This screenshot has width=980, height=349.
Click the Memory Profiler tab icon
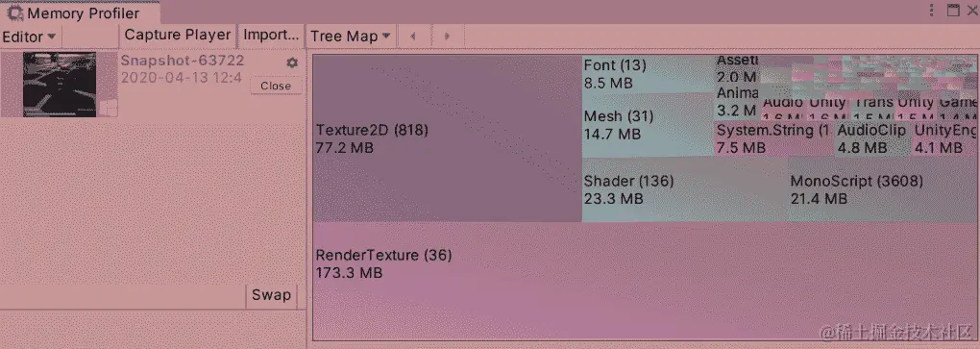click(15, 12)
